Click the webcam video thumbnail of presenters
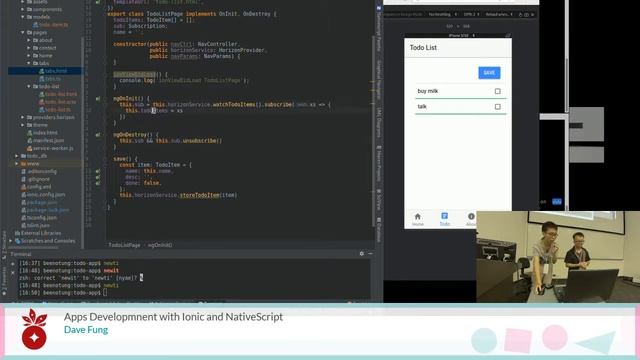This screenshot has width=640, height=360. click(x=558, y=257)
